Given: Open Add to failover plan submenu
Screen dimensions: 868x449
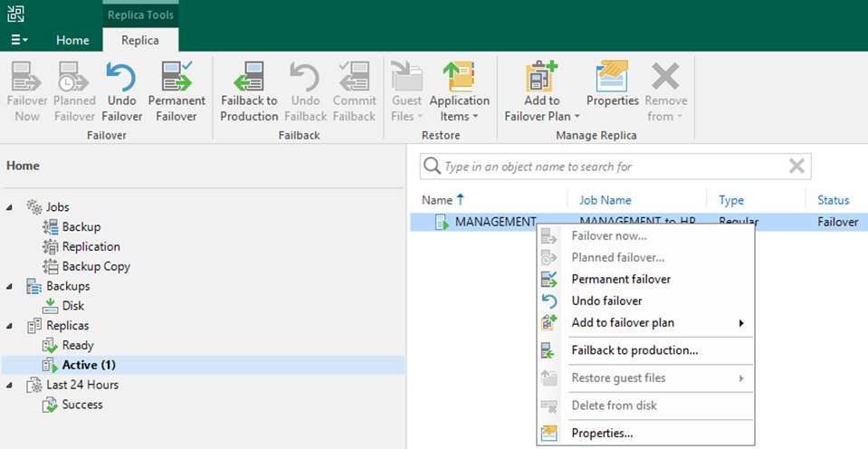Looking at the screenshot, I should click(x=645, y=323).
